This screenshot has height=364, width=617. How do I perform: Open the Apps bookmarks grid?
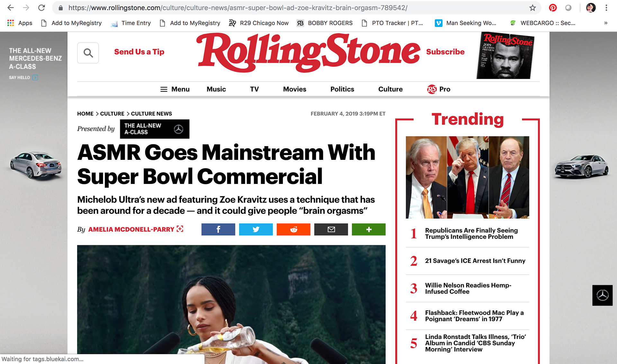(20, 23)
